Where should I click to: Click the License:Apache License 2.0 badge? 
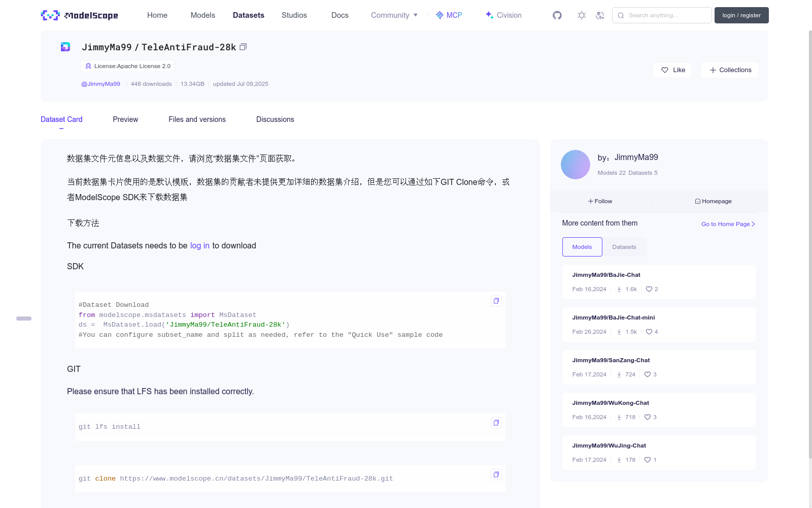click(x=127, y=66)
